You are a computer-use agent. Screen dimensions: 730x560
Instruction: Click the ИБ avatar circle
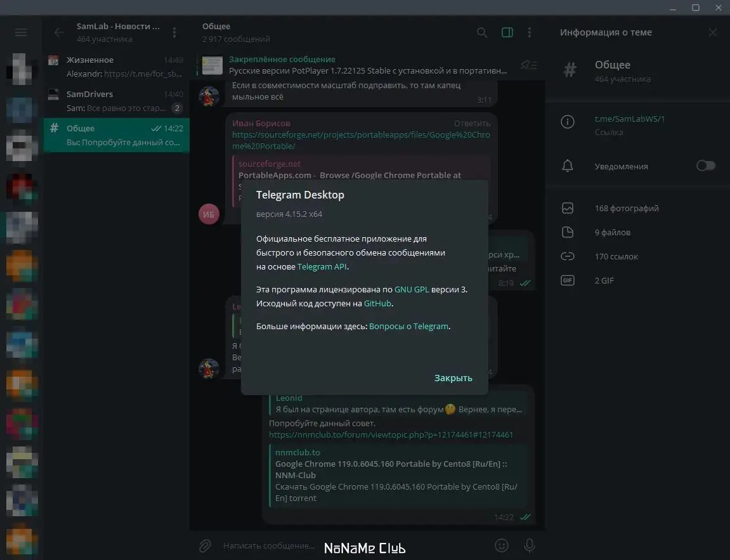pos(209,214)
